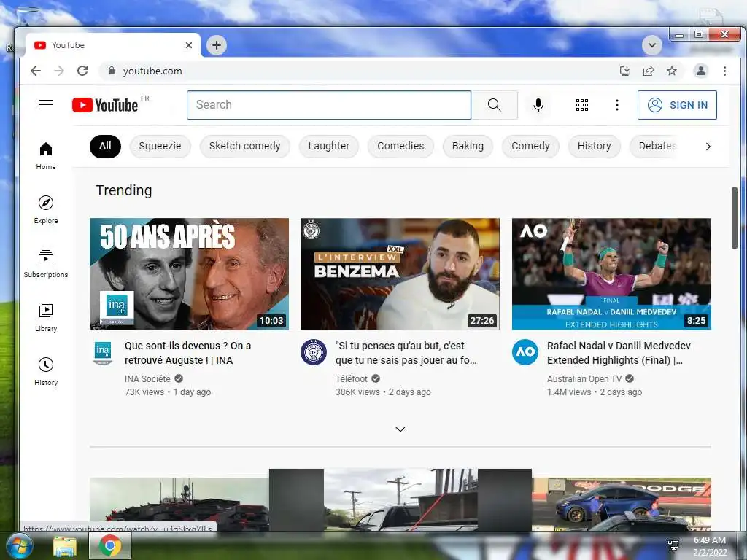Close the YouTube tab
The width and height of the screenshot is (747, 560).
pos(189,45)
